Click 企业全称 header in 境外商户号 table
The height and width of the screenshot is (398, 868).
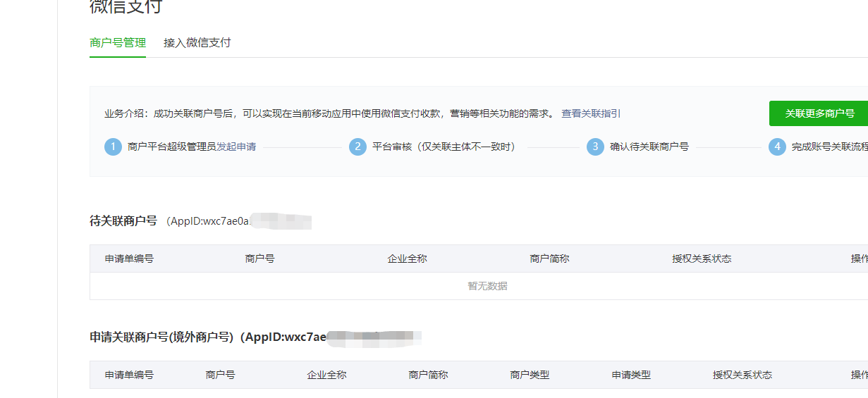tap(326, 375)
